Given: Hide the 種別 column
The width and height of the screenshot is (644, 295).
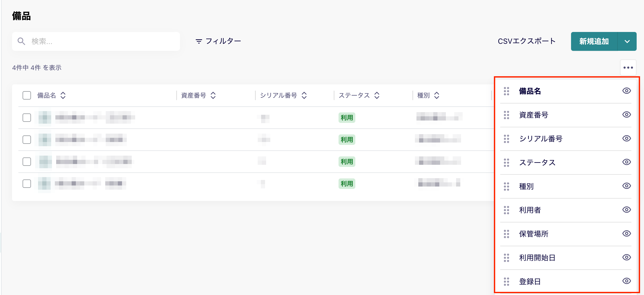Looking at the screenshot, I should 627,186.
